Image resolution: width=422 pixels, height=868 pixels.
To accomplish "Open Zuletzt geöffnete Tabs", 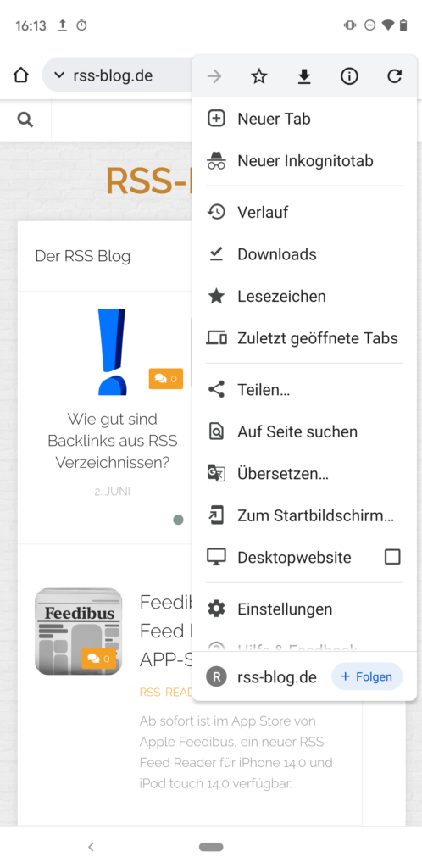I will point(304,338).
